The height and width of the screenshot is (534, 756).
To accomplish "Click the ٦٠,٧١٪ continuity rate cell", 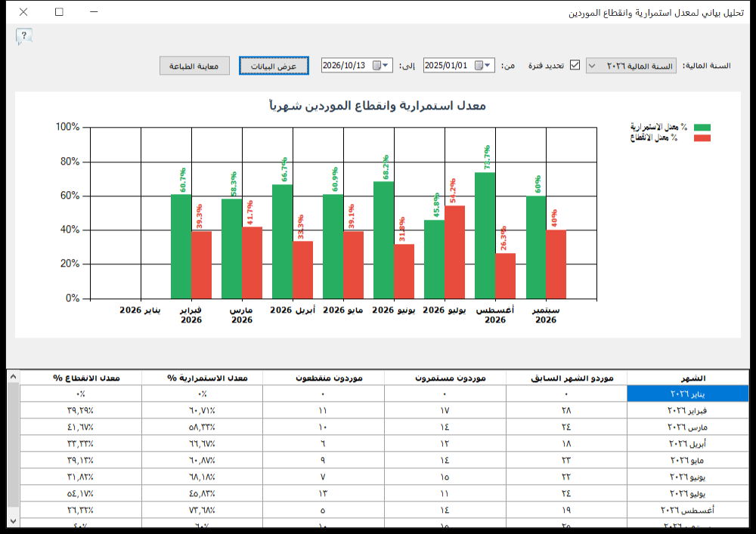I will pos(202,410).
